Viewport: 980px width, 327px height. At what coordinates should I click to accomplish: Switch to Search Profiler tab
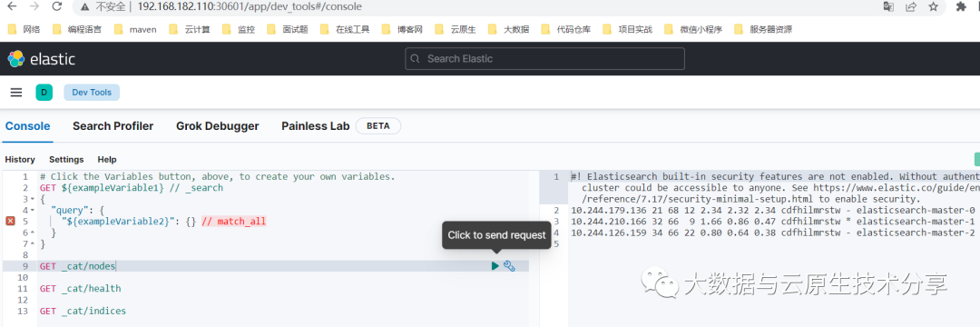113,126
